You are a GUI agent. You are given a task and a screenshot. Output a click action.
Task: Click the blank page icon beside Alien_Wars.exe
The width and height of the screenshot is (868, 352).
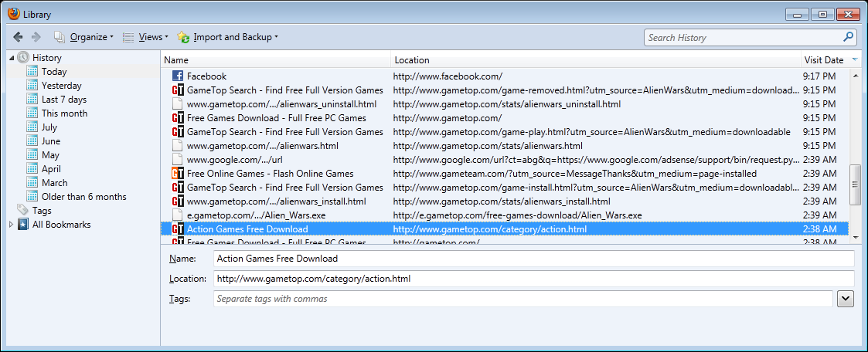pos(177,215)
